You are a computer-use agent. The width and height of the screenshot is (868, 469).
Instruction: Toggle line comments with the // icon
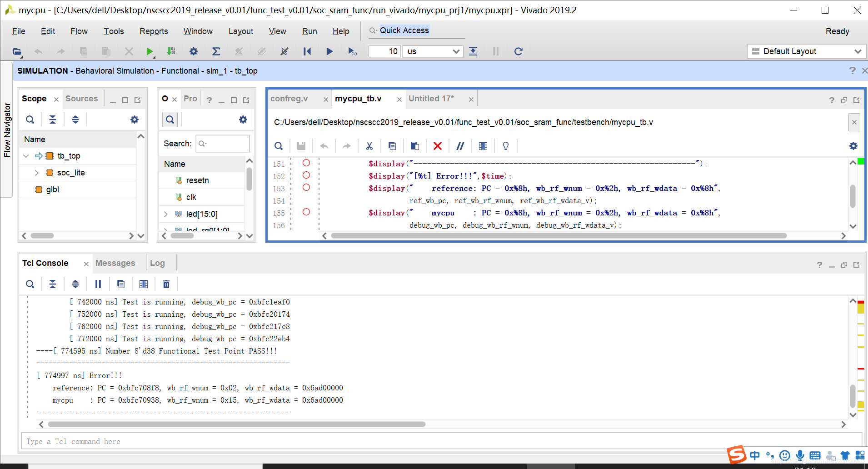click(460, 146)
